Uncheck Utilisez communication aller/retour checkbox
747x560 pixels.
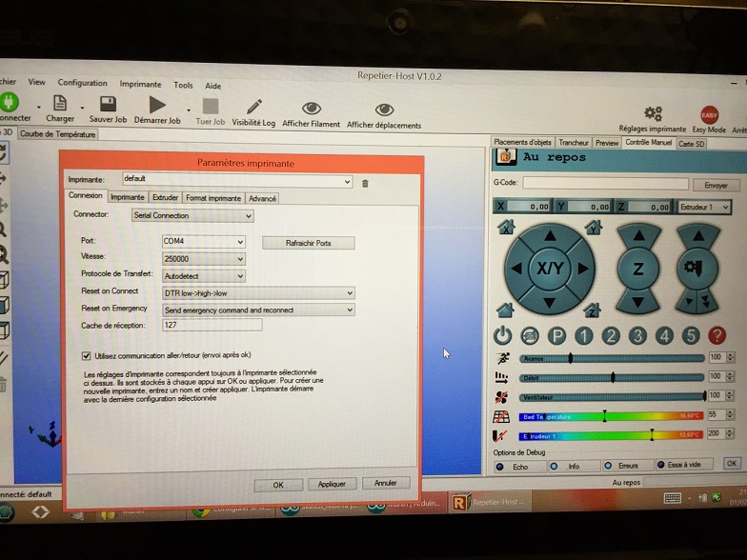pos(86,356)
